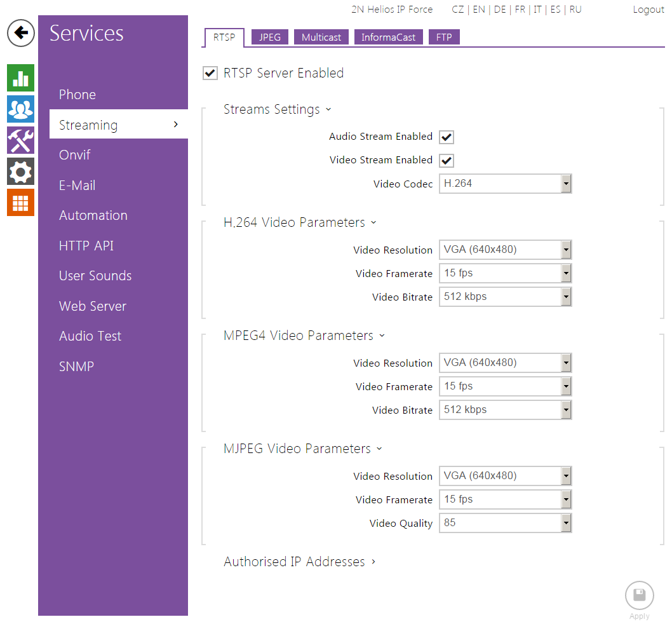Open the Hardware tools icon

click(x=20, y=140)
